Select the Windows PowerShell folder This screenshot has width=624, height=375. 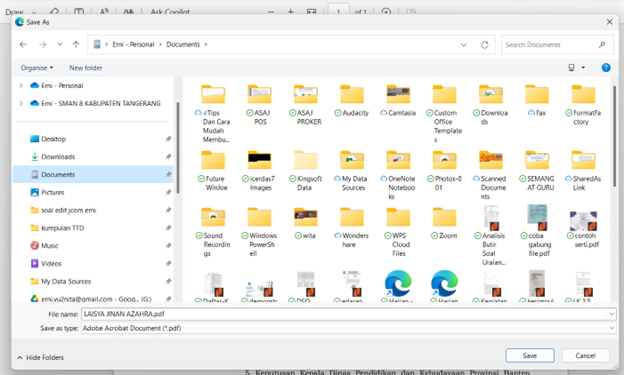click(x=259, y=232)
